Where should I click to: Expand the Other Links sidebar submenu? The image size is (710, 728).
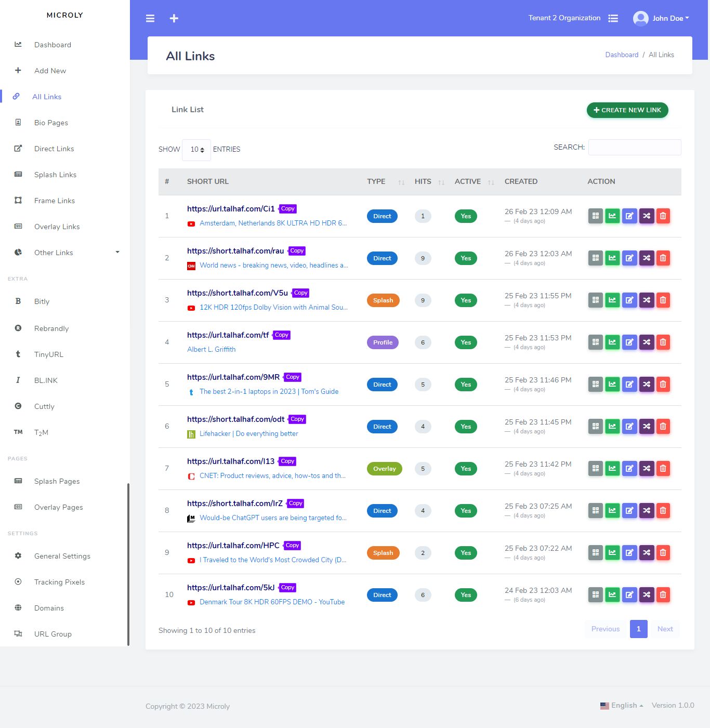pos(65,253)
